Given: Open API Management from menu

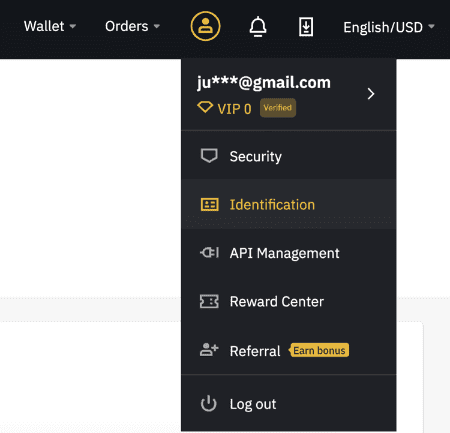Looking at the screenshot, I should (289, 253).
